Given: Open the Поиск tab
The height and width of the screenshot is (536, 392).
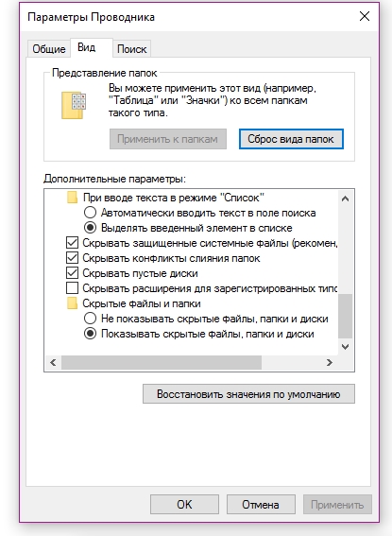Looking at the screenshot, I should pos(132,49).
